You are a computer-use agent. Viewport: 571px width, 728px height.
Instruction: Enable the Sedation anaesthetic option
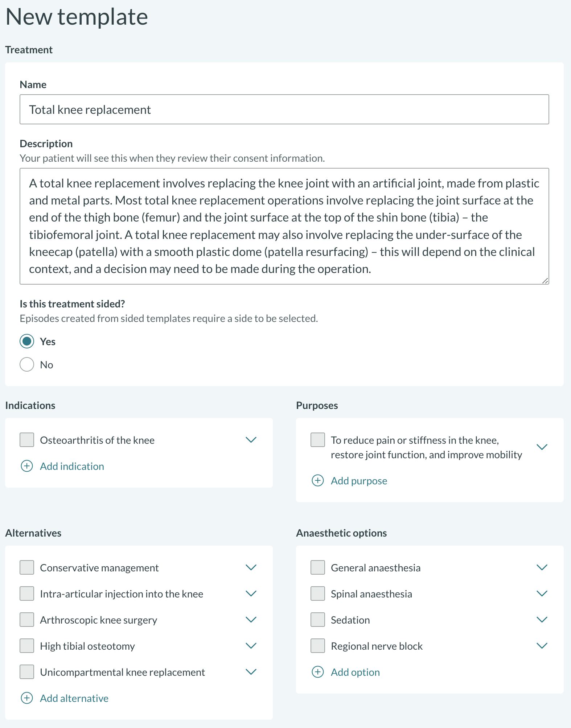click(x=317, y=620)
